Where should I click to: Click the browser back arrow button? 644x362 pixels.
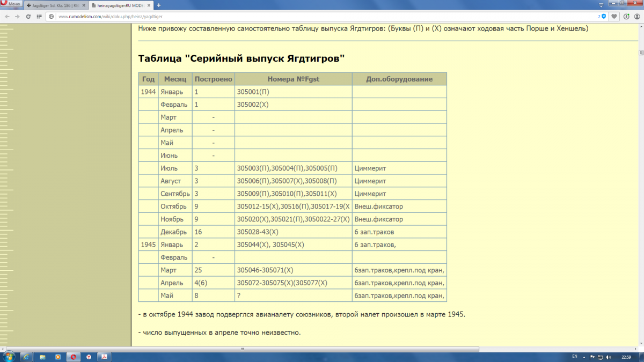click(7, 17)
